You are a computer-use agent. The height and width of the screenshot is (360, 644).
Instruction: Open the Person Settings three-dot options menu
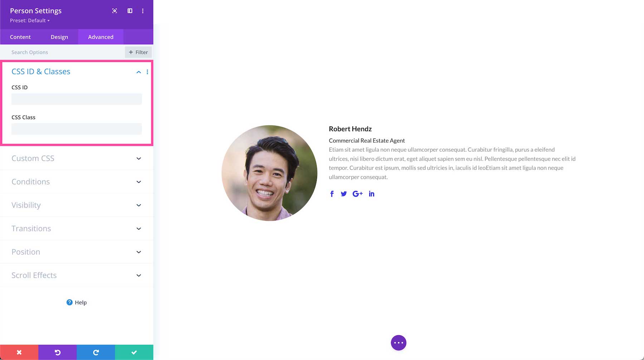pyautogui.click(x=143, y=11)
